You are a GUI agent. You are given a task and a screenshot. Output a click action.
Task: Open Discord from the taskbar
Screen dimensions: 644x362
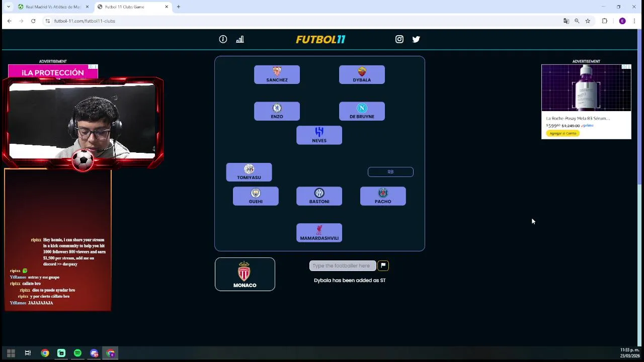94,353
